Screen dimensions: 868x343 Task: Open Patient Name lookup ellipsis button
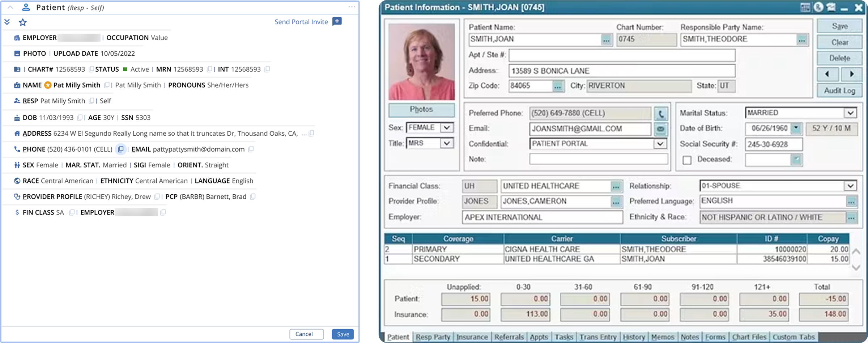(x=606, y=40)
